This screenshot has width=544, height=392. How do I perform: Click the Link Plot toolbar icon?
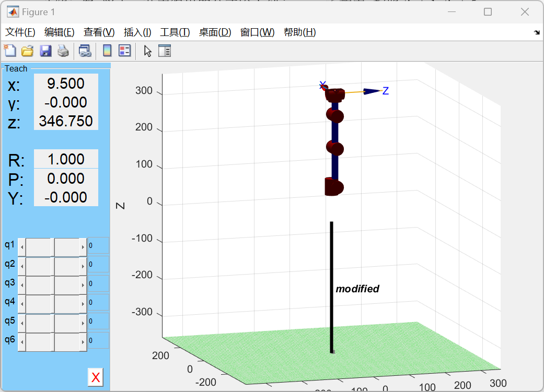click(x=85, y=51)
